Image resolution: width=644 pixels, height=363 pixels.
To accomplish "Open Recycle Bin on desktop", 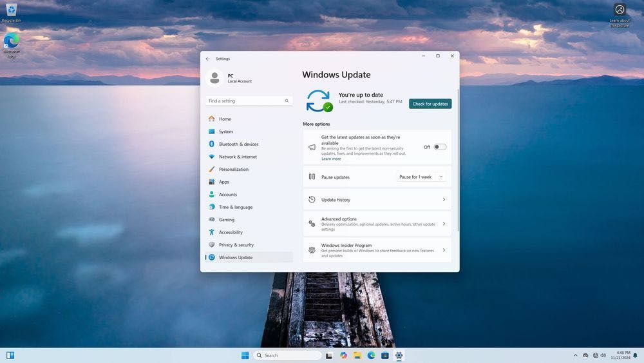I will point(11,12).
